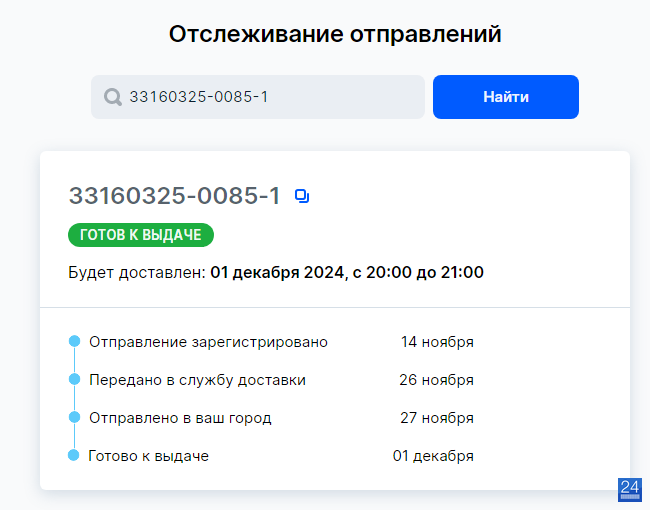650x510 pixels.
Task: Click the Отправление зарегистрировано status text
Action: (x=208, y=342)
